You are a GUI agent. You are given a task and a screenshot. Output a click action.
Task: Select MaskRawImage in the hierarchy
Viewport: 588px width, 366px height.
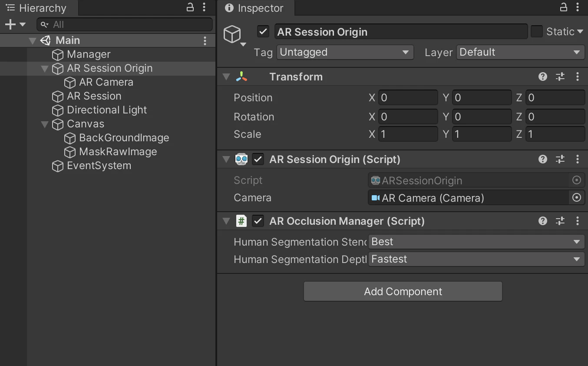click(118, 152)
